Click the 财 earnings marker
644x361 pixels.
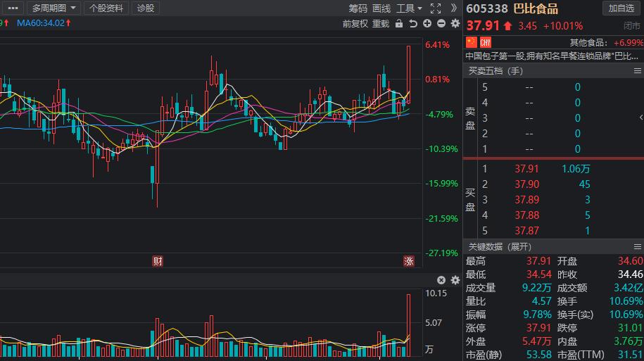point(158,261)
